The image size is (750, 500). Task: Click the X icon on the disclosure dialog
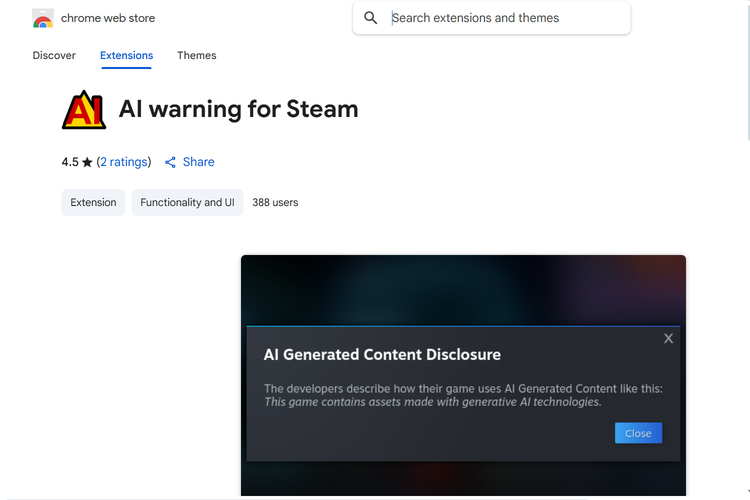[x=668, y=339]
